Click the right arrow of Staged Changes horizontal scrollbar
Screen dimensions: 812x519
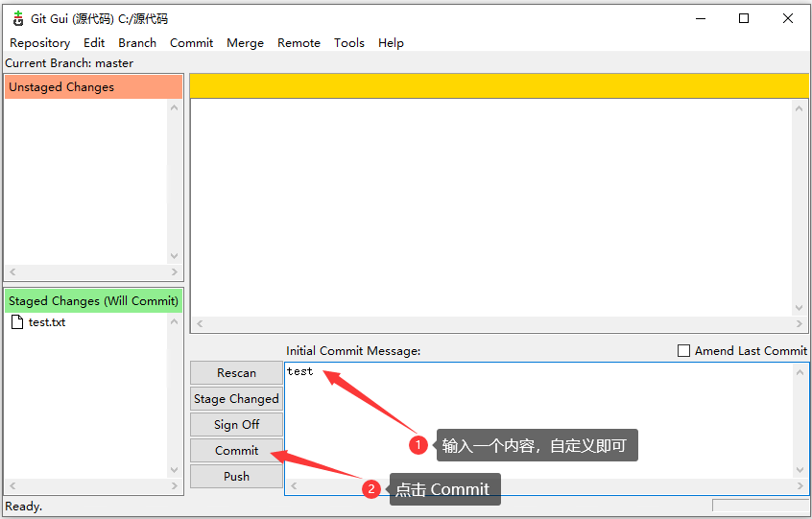pyautogui.click(x=175, y=485)
